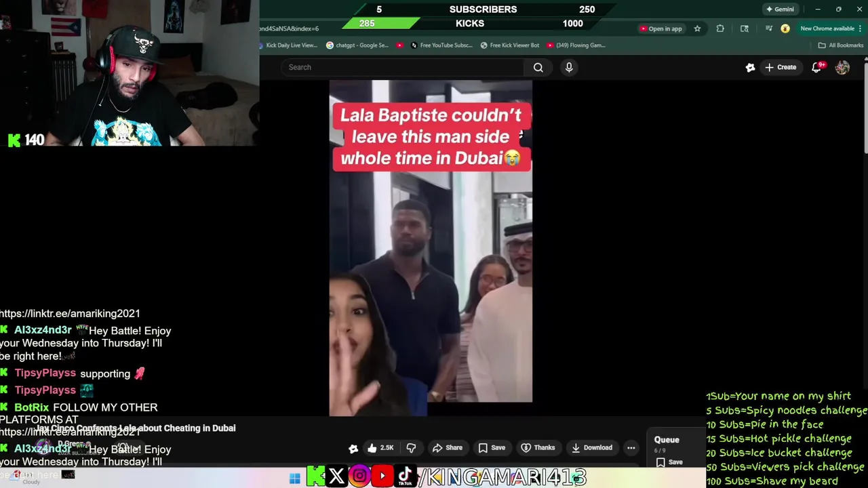Open YouTube notifications bell
Screen dimensions: 868x488
[816, 67]
